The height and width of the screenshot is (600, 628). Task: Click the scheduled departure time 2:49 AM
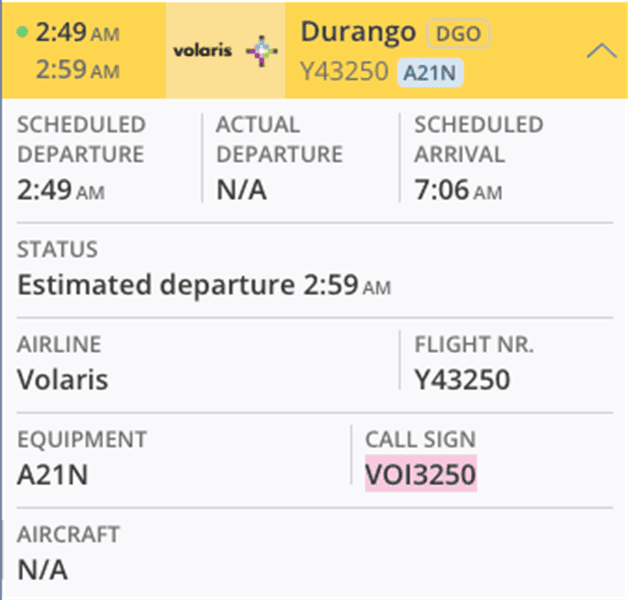pyautogui.click(x=61, y=190)
